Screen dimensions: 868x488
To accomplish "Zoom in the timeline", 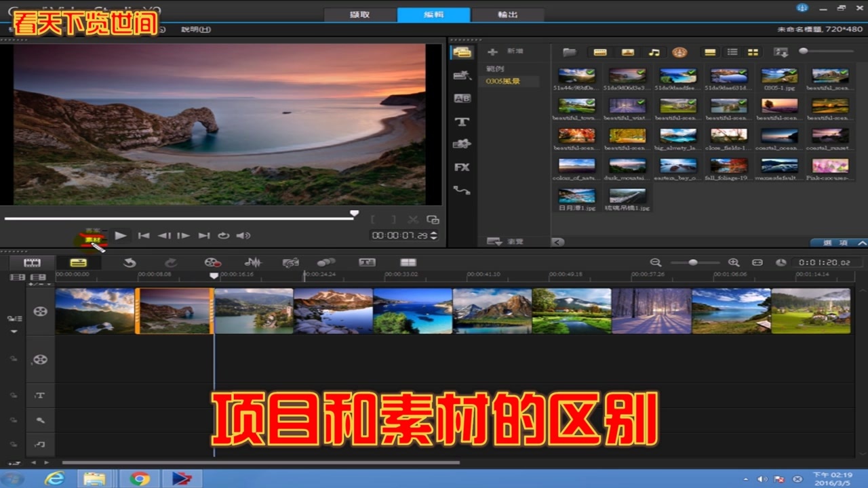I will pos(734,262).
